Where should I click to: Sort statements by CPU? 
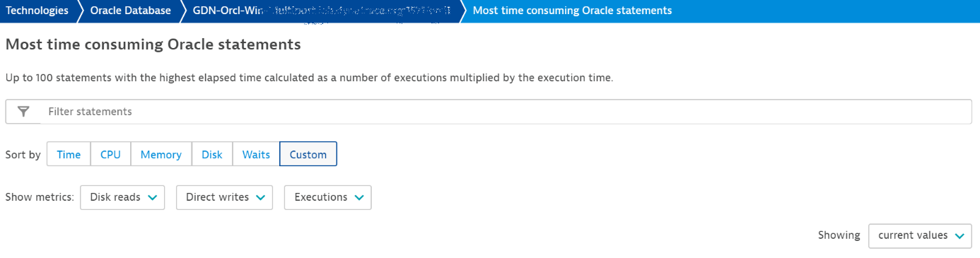click(x=110, y=154)
